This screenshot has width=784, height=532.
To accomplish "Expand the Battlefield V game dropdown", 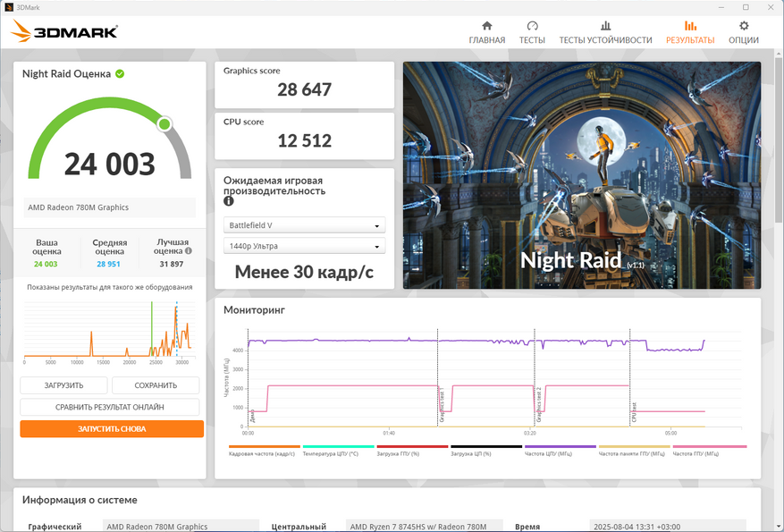I will pos(304,225).
